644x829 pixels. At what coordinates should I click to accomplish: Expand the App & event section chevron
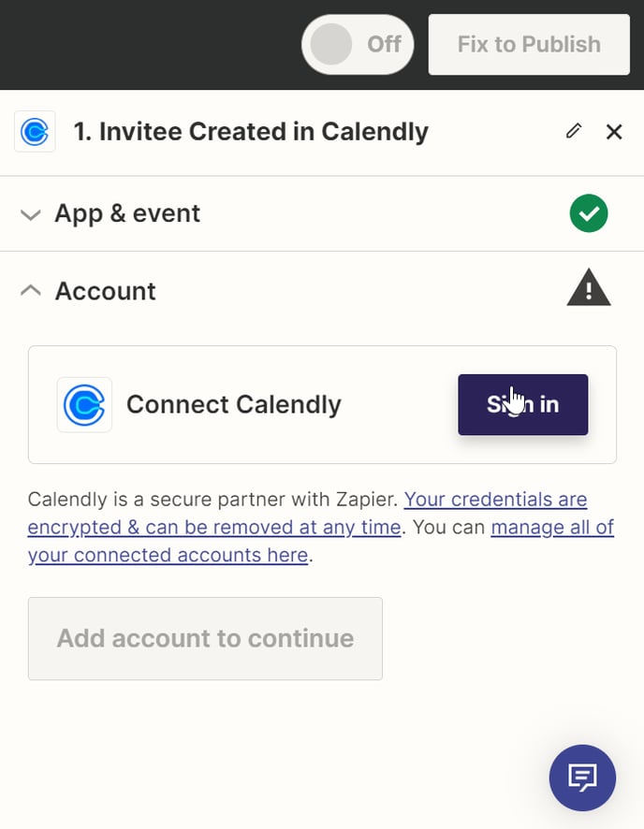click(31, 214)
